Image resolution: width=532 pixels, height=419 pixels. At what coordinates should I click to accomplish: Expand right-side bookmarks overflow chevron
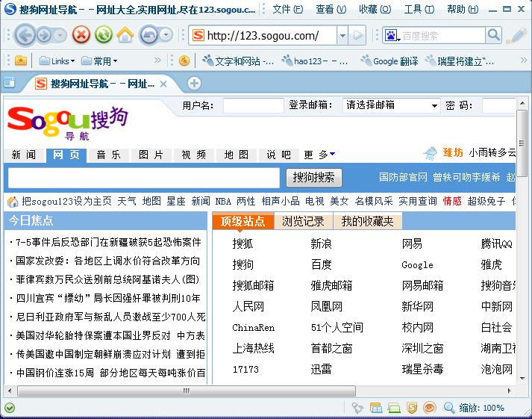[524, 60]
